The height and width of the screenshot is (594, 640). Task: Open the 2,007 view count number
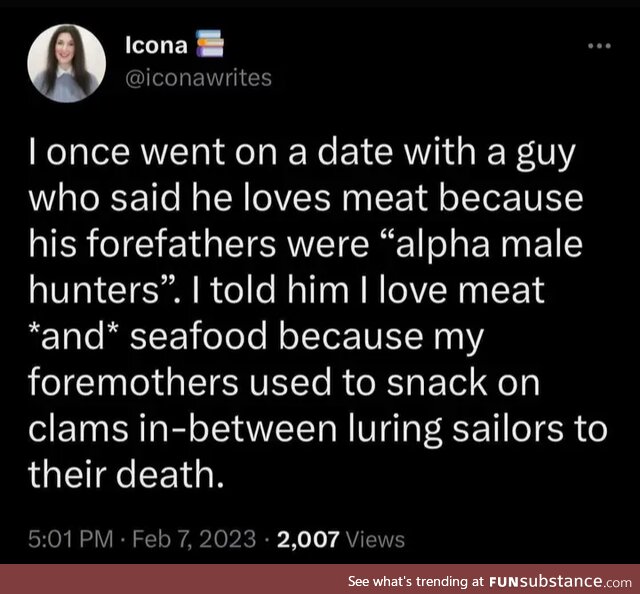coord(308,539)
